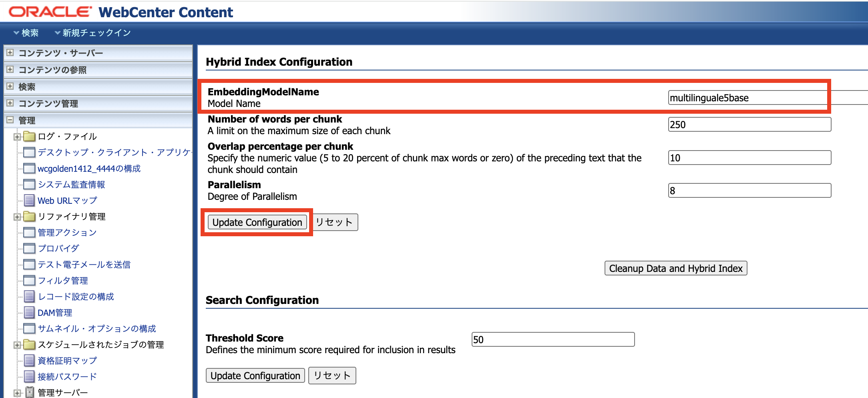Select the リファイナリ管理 tree label

coord(72,217)
